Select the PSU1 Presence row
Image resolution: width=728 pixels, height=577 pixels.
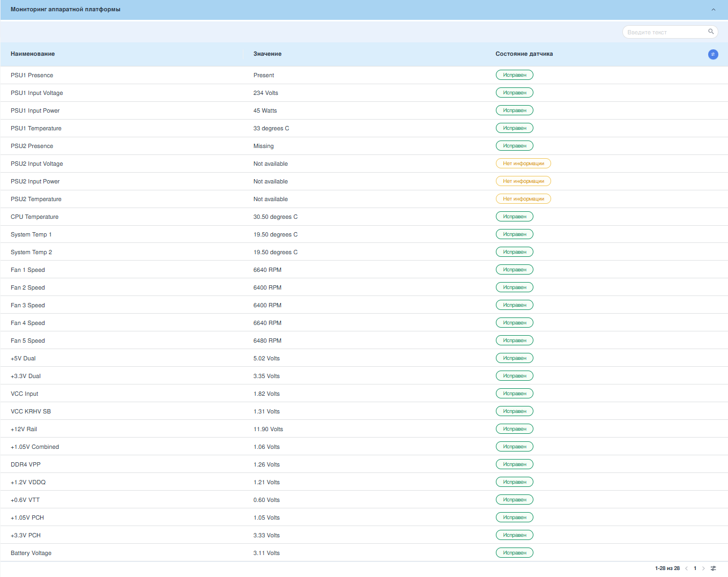pyautogui.click(x=32, y=76)
